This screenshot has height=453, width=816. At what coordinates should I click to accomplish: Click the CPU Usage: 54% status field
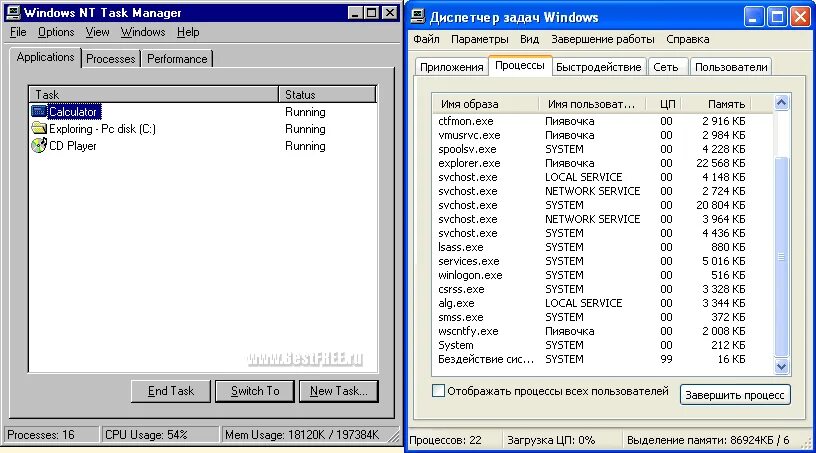click(x=159, y=434)
